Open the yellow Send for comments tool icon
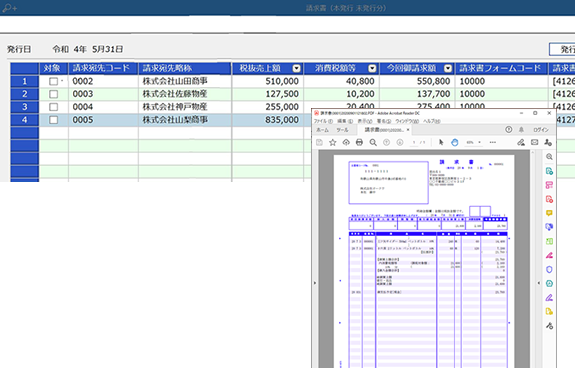This screenshot has width=575, height=368. [x=549, y=312]
